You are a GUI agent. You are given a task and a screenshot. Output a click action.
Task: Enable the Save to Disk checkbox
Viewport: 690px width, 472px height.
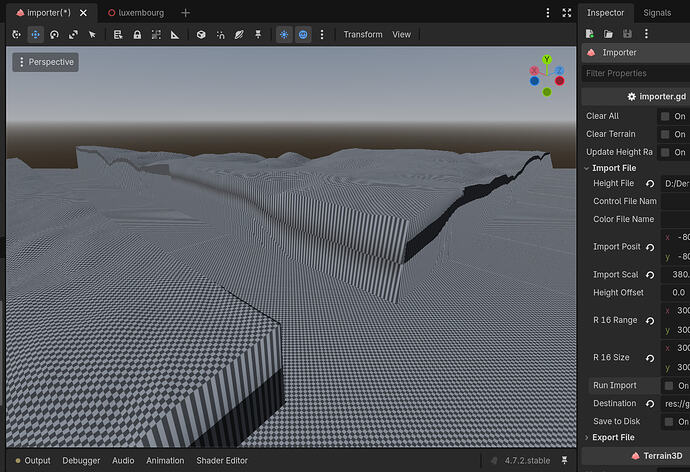pyautogui.click(x=668, y=421)
